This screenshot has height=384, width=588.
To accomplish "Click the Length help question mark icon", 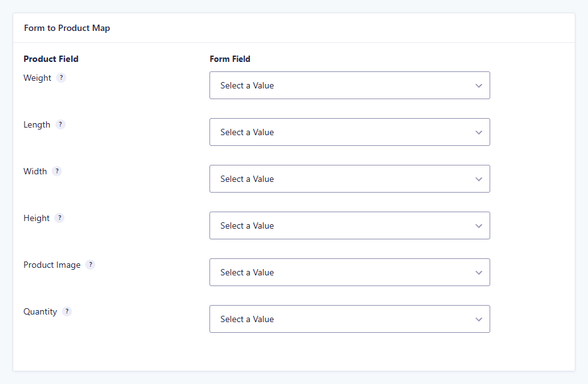I will (x=61, y=124).
